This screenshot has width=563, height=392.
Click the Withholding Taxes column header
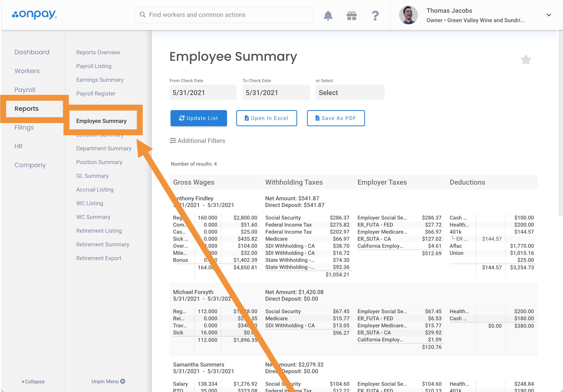(294, 182)
